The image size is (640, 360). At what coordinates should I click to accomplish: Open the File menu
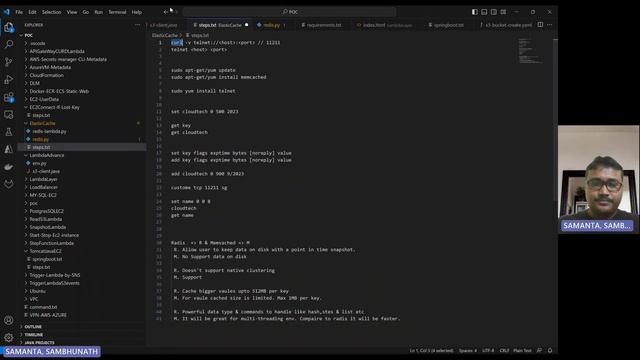click(19, 12)
